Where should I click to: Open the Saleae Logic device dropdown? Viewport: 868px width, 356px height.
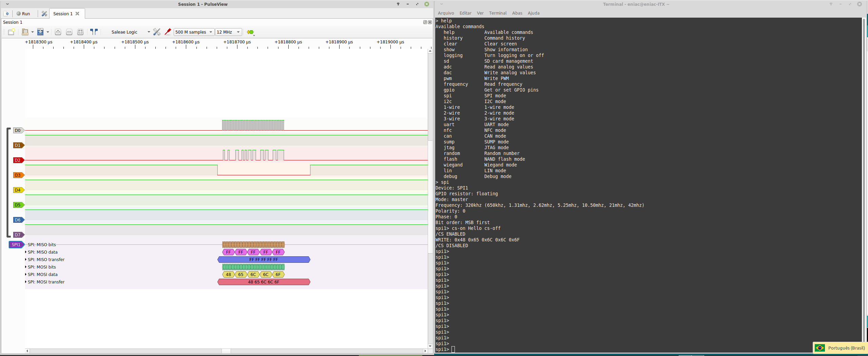(x=131, y=32)
